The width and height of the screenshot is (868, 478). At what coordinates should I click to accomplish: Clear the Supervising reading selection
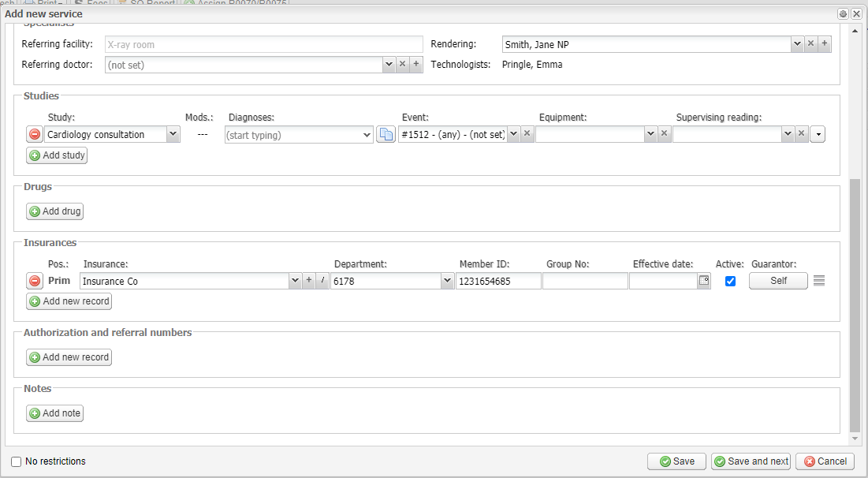click(802, 133)
